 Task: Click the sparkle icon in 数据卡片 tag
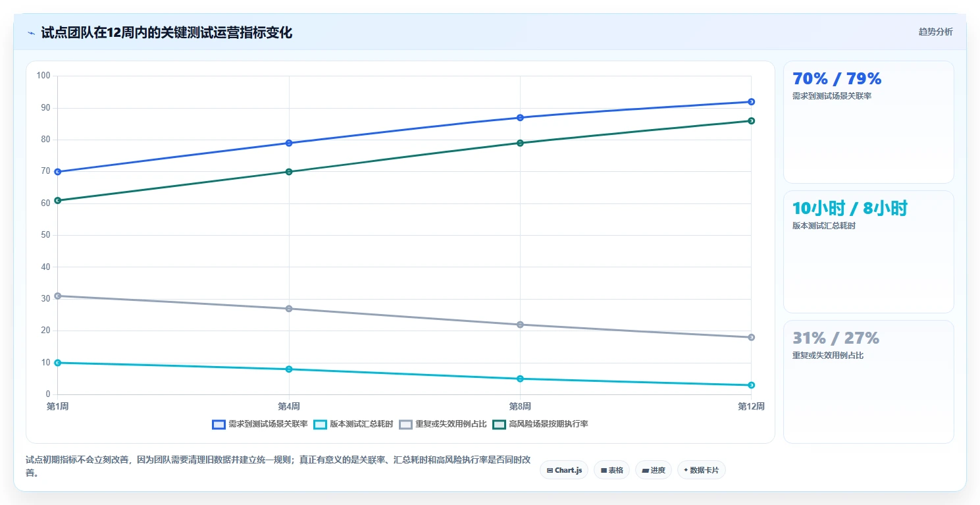pyautogui.click(x=686, y=470)
